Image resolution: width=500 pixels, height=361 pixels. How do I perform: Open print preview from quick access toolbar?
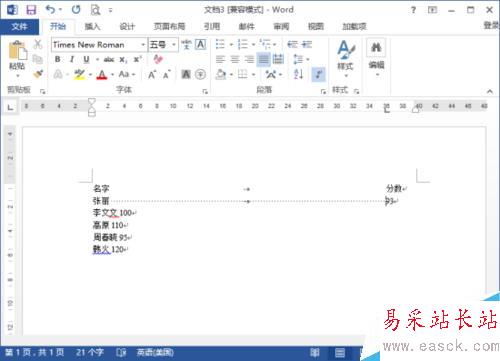pos(95,10)
